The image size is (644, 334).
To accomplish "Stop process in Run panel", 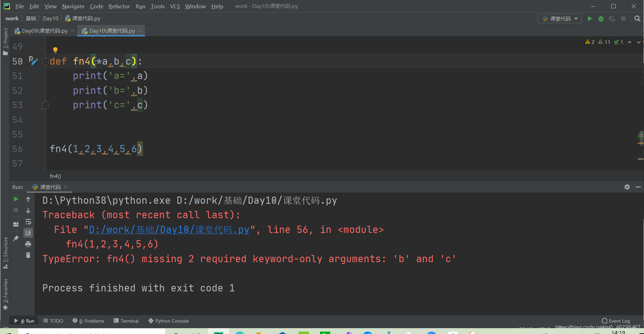I will (x=16, y=210).
